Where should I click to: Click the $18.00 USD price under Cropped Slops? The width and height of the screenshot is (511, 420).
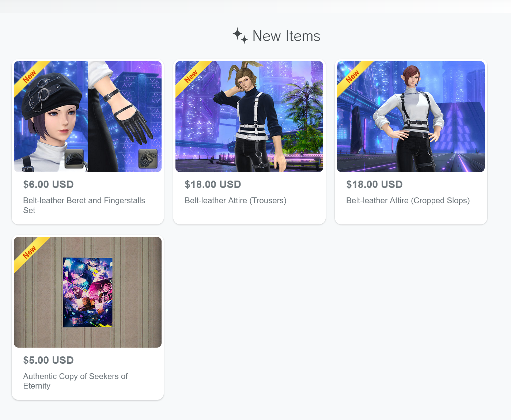(374, 185)
